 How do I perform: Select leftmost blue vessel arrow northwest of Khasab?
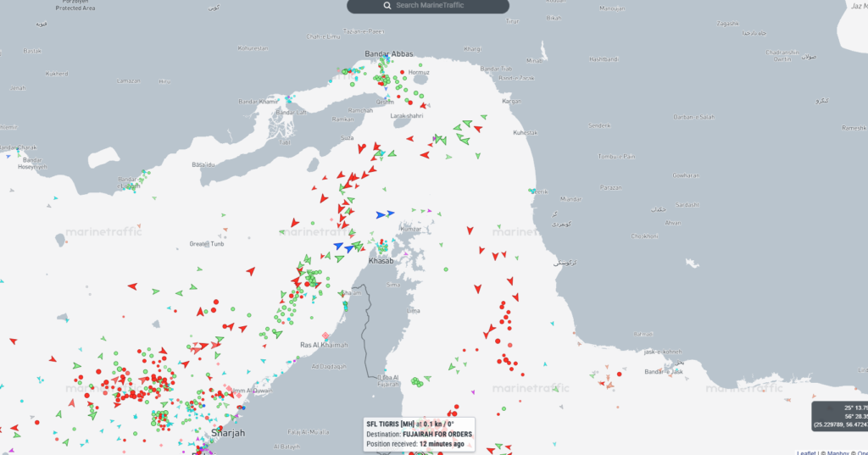click(x=338, y=247)
